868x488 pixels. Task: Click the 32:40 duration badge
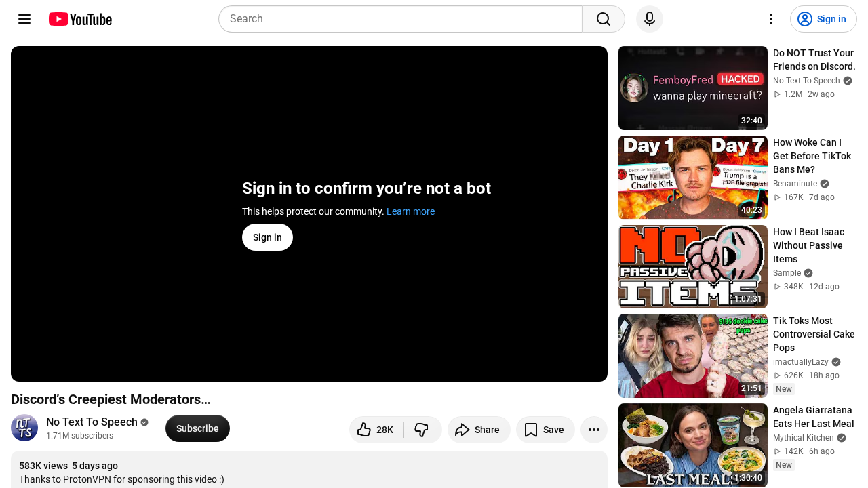click(x=751, y=121)
